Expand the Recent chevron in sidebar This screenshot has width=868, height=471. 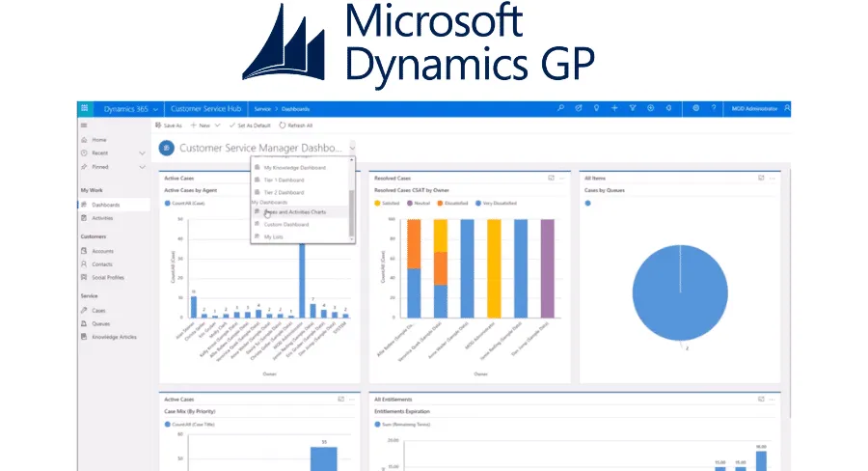(x=143, y=152)
